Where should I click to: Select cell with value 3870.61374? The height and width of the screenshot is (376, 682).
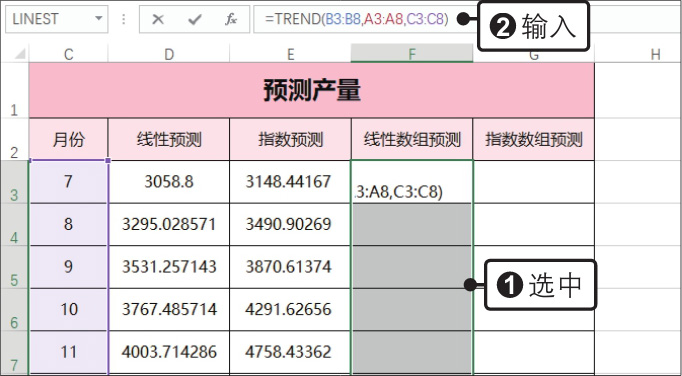290,267
